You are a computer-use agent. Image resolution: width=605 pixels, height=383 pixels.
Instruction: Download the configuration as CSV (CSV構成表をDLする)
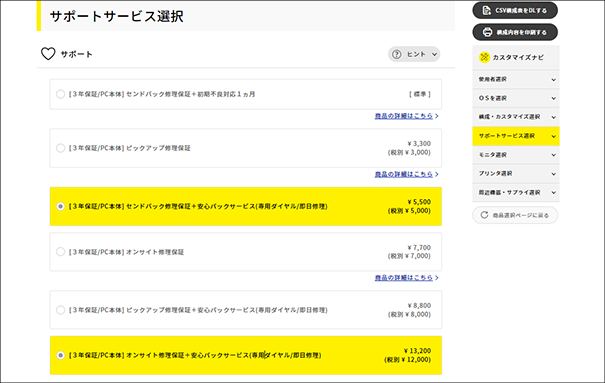(x=515, y=10)
